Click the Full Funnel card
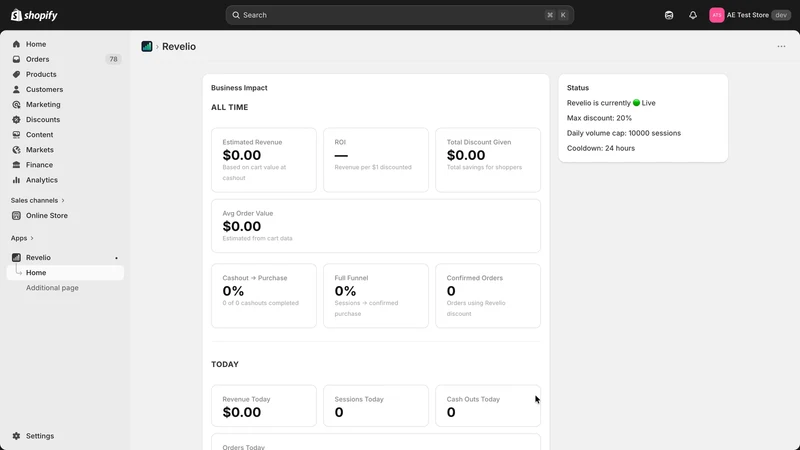This screenshot has height=450, width=800. tap(376, 295)
